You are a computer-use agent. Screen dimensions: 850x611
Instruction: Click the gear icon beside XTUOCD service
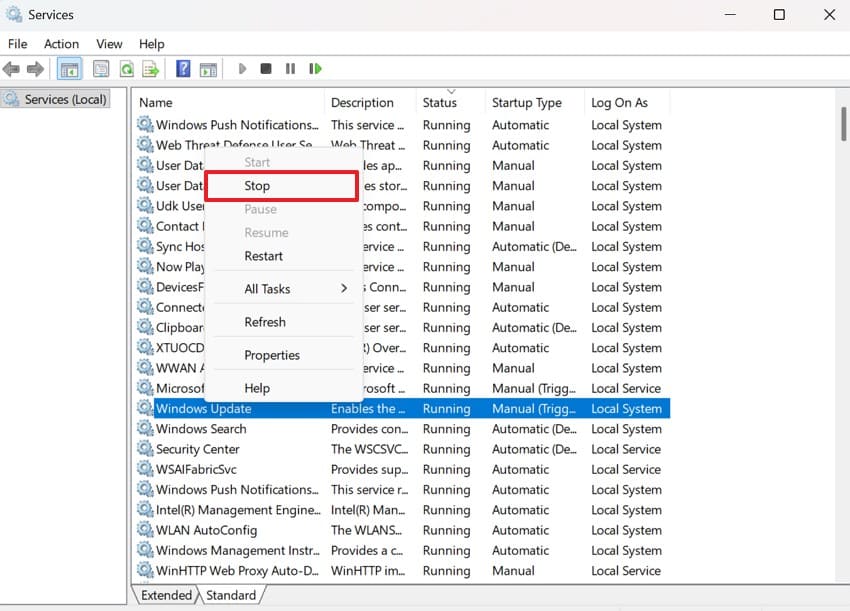(x=145, y=347)
